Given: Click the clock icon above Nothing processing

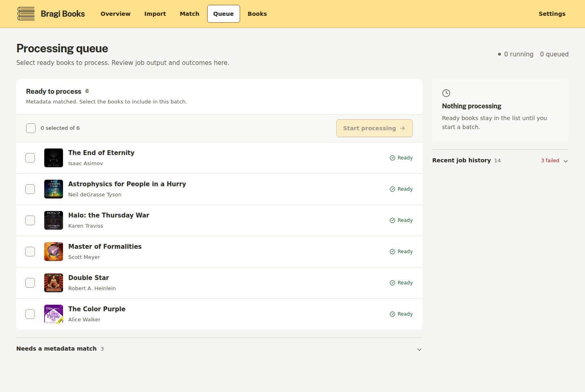Looking at the screenshot, I should tap(446, 93).
